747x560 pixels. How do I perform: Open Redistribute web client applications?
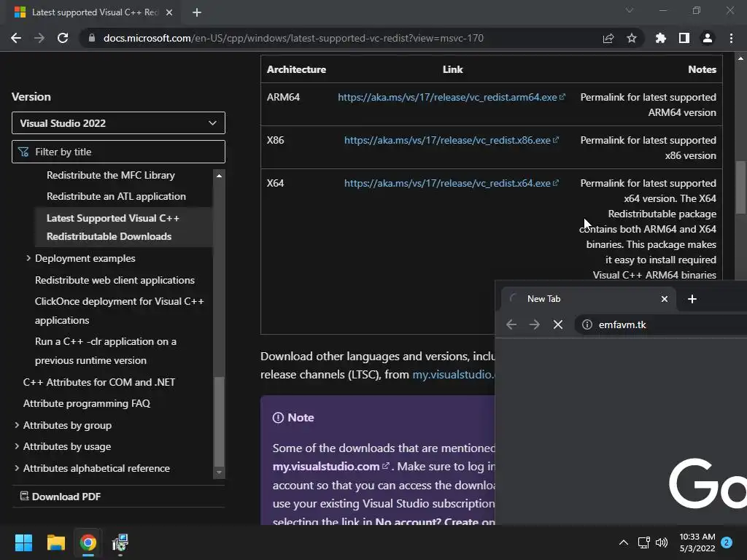tap(115, 280)
